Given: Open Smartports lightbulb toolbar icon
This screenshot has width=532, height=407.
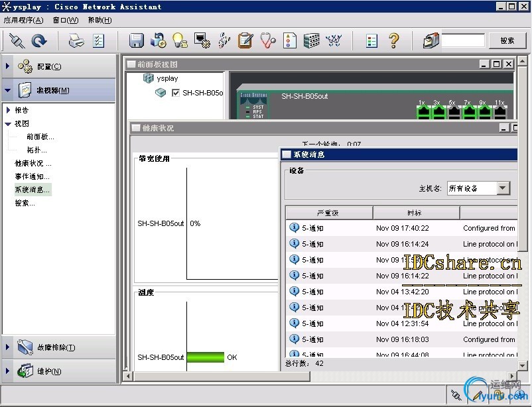Looking at the screenshot, I should pos(180,40).
